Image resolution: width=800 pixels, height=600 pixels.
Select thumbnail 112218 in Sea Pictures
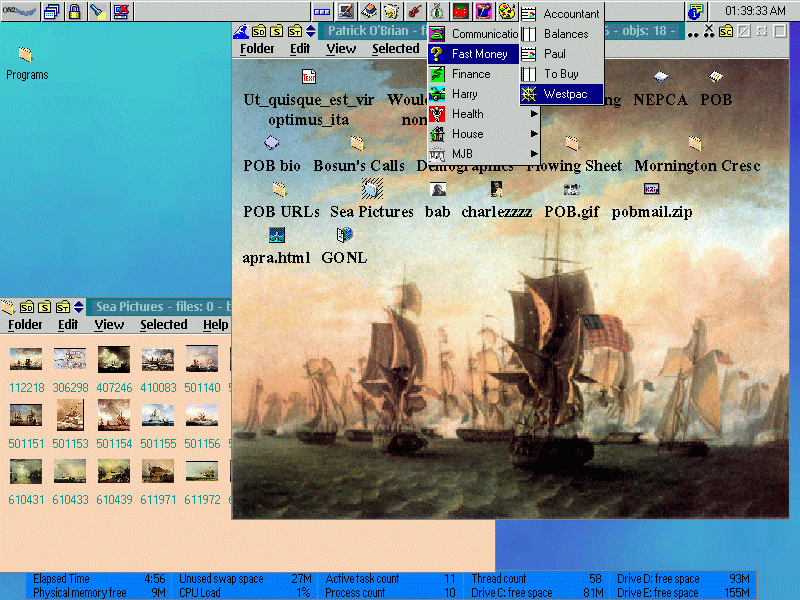point(26,359)
